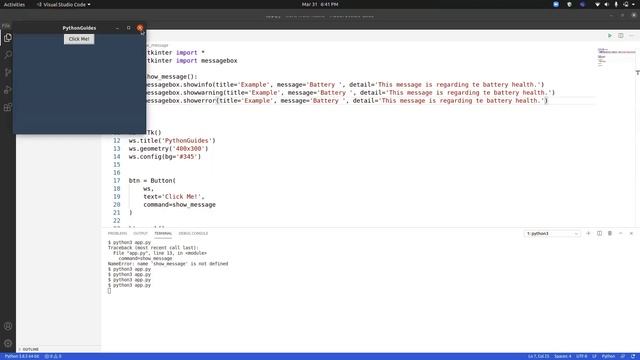Open the Visual Studio Code app menu
Image resolution: width=640 pixels, height=360 pixels.
[x=64, y=4]
